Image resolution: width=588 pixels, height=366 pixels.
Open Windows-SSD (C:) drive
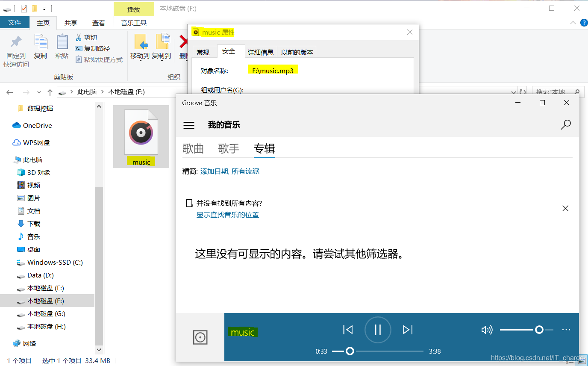[55, 262]
